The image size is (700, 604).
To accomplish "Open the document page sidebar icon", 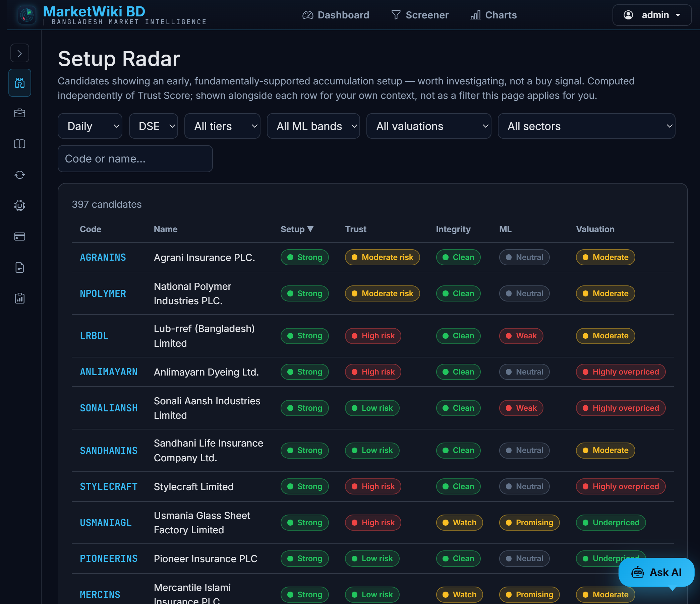I will coord(19,267).
